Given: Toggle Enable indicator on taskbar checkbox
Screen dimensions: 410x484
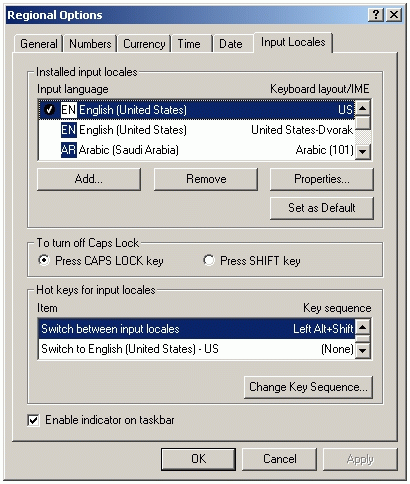Looking at the screenshot, I should tap(33, 420).
